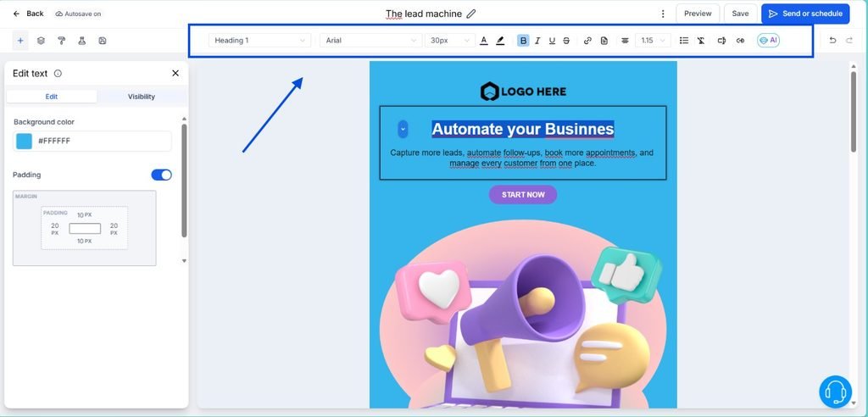Open the Heading 1 style dropdown
The image size is (868, 417).
point(259,41)
